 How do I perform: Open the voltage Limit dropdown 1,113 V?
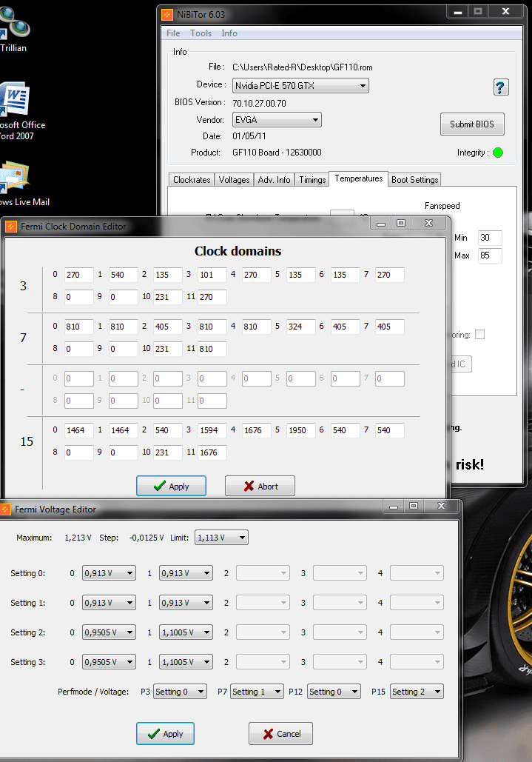point(221,538)
